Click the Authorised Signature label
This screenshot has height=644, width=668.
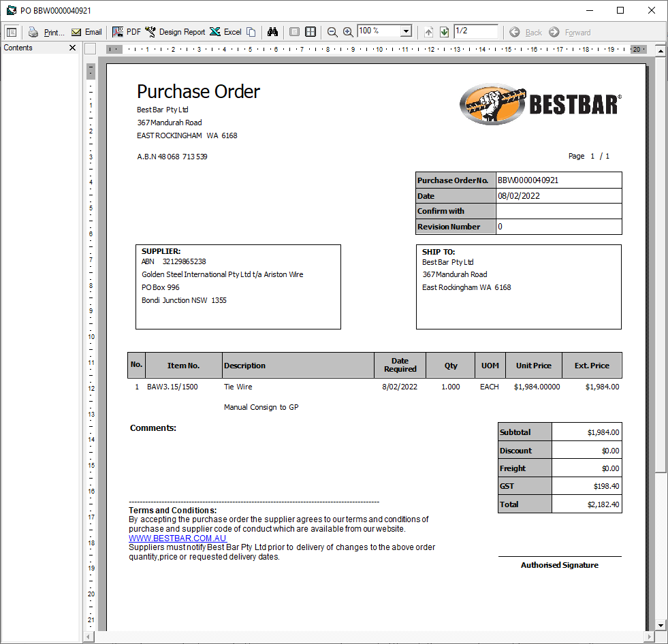tap(559, 565)
